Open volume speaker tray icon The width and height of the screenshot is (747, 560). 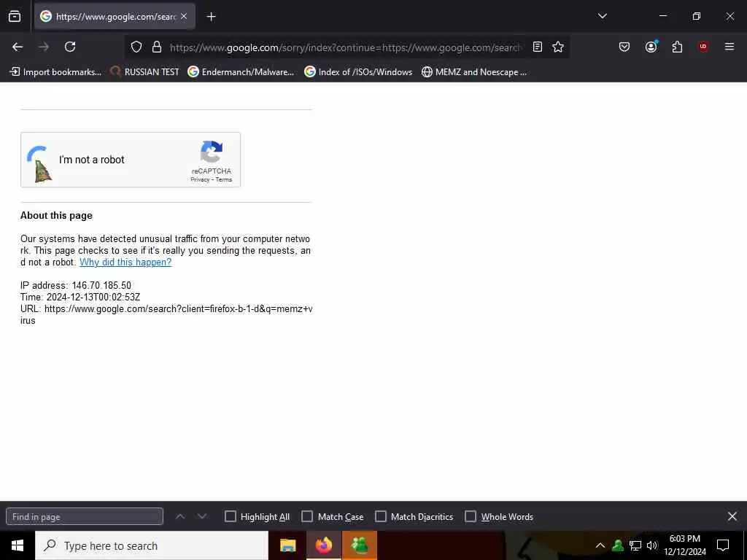[x=651, y=545]
